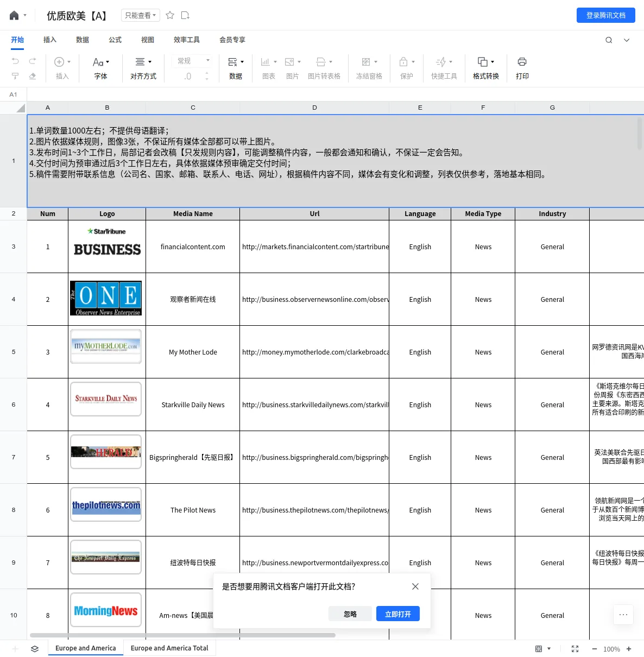The height and width of the screenshot is (657, 644).
Task: Click the Observer News Enterprise logo
Action: tap(106, 298)
